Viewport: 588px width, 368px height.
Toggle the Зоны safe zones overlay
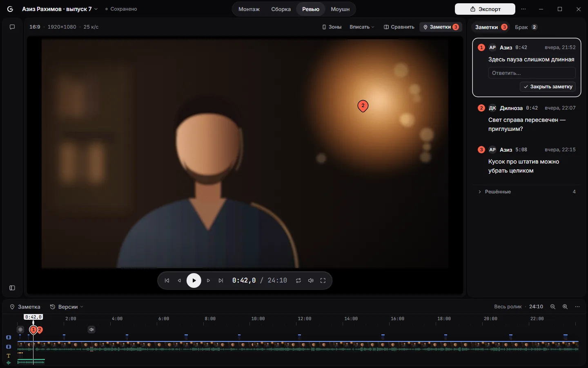tap(332, 27)
